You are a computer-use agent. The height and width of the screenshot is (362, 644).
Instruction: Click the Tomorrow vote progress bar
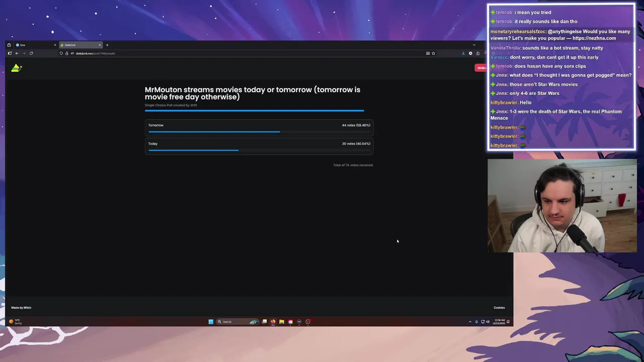coord(259,132)
